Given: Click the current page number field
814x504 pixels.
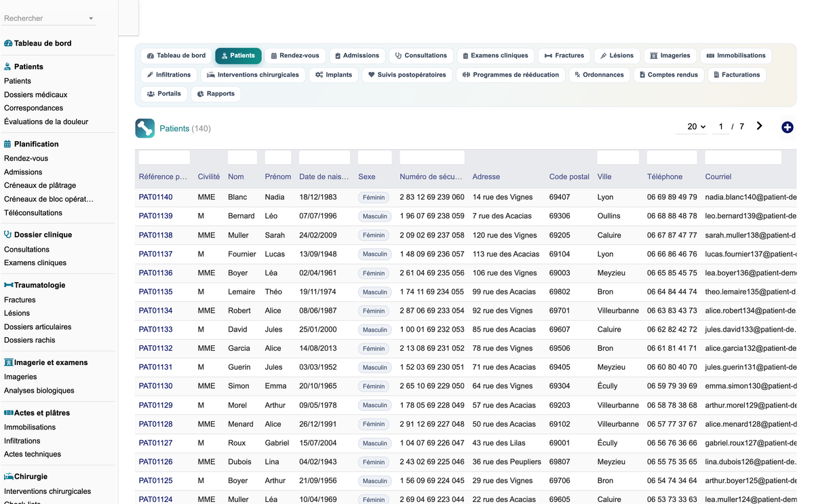Looking at the screenshot, I should 721,126.
